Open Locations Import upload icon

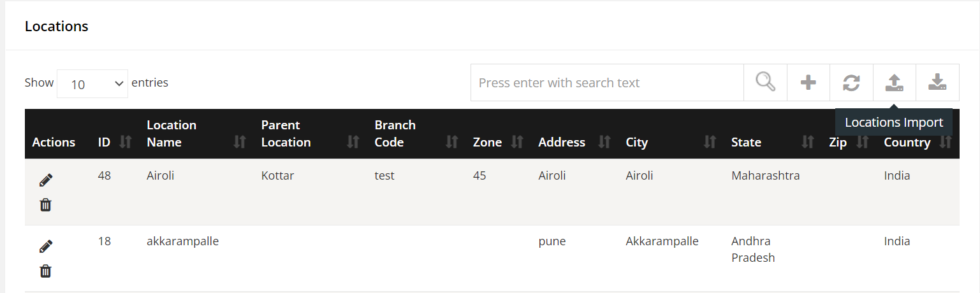coord(895,82)
